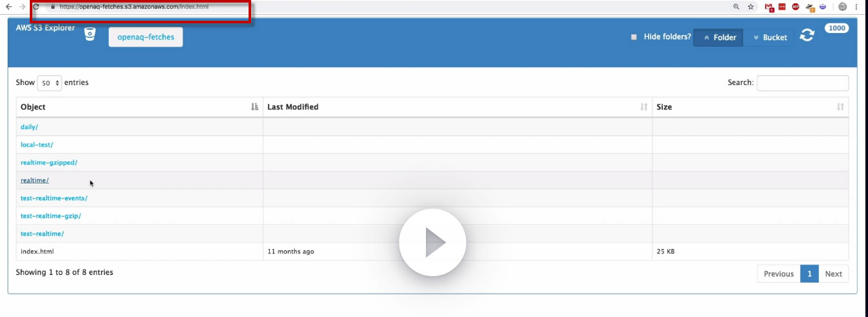Open the Chrome three-dot menu
The image size is (868, 317).
tap(857, 6)
